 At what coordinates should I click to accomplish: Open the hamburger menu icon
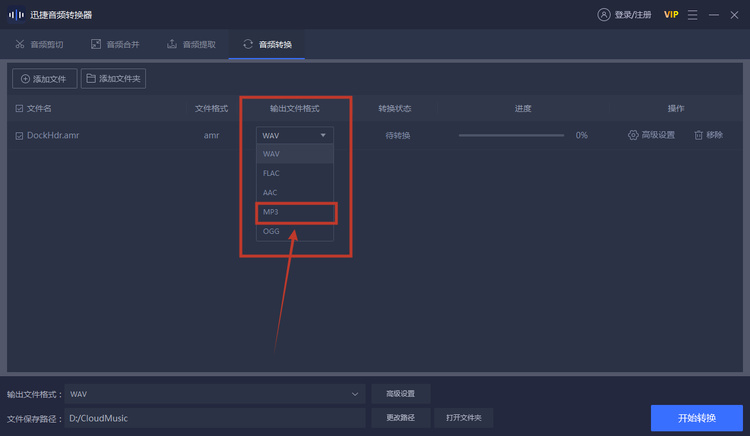coord(692,15)
